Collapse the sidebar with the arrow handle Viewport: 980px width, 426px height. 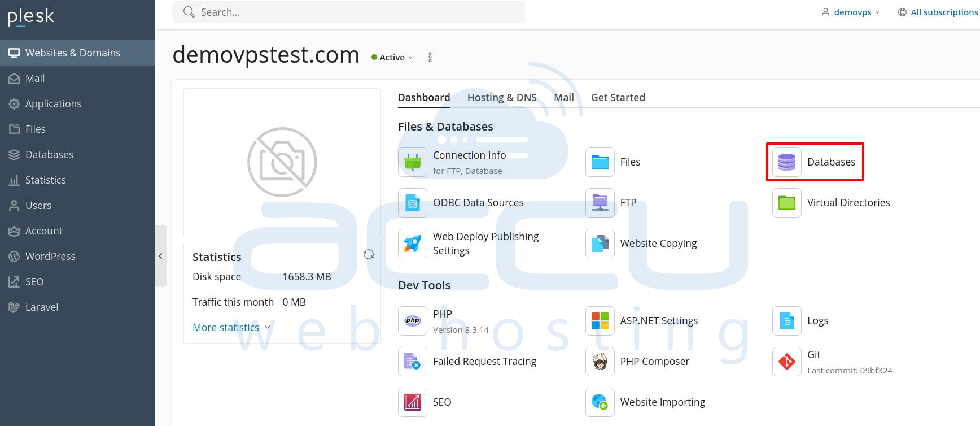[161, 256]
